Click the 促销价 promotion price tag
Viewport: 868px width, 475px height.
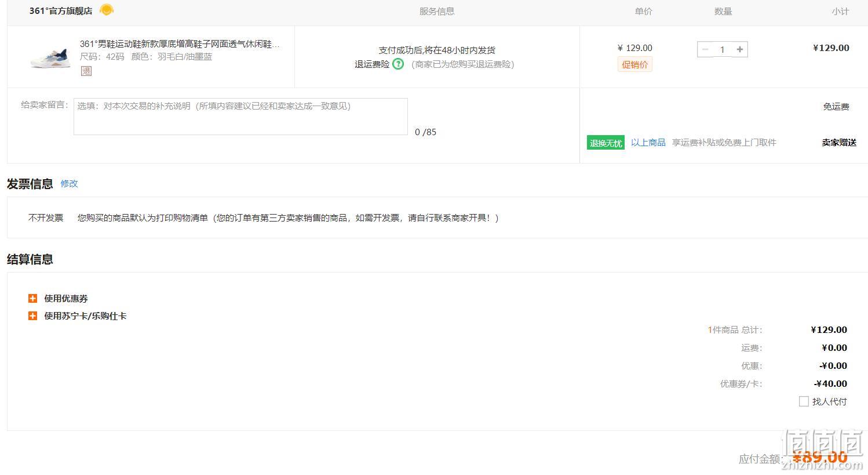[635, 64]
